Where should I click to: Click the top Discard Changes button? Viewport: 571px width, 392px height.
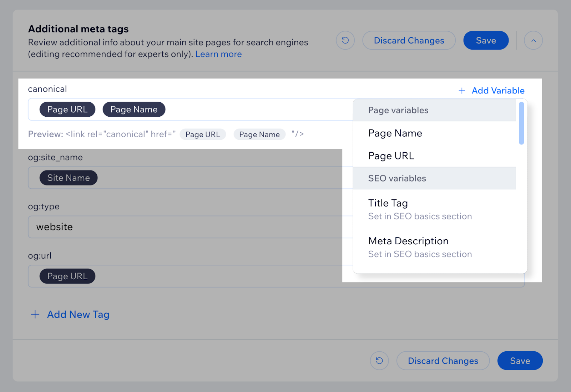coord(409,40)
